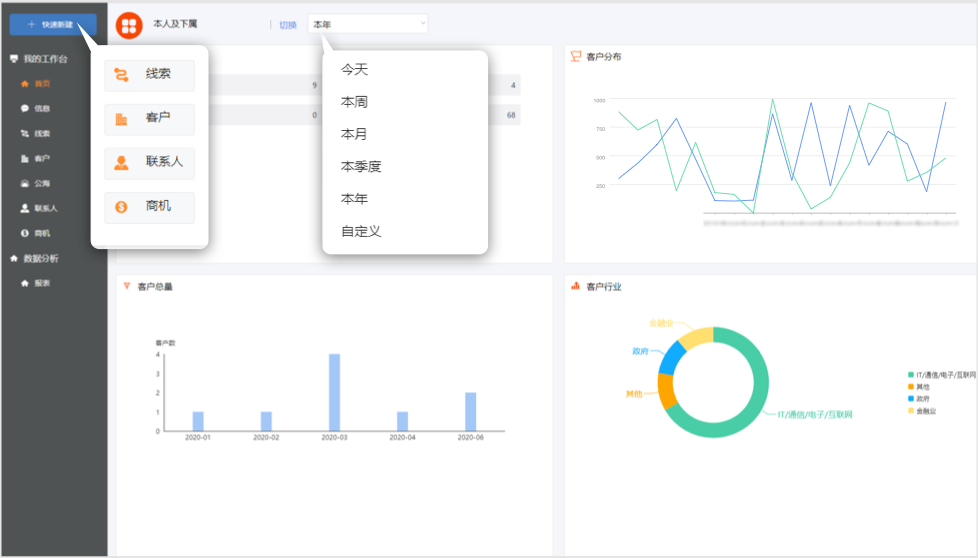The height and width of the screenshot is (558, 978).
Task: Open 联系人 contacts in left sidebar
Action: click(45, 208)
